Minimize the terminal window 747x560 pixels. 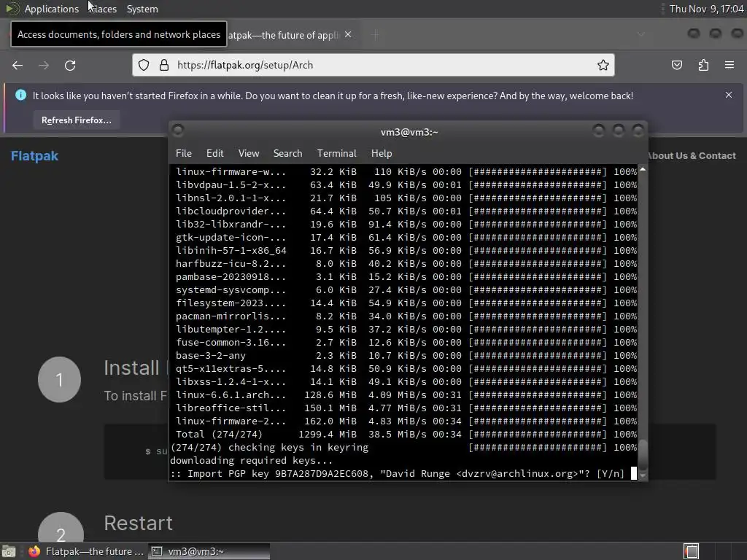(x=599, y=130)
